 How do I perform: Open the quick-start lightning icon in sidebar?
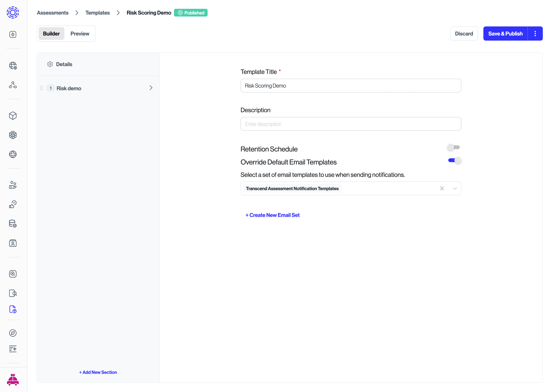pyautogui.click(x=13, y=34)
